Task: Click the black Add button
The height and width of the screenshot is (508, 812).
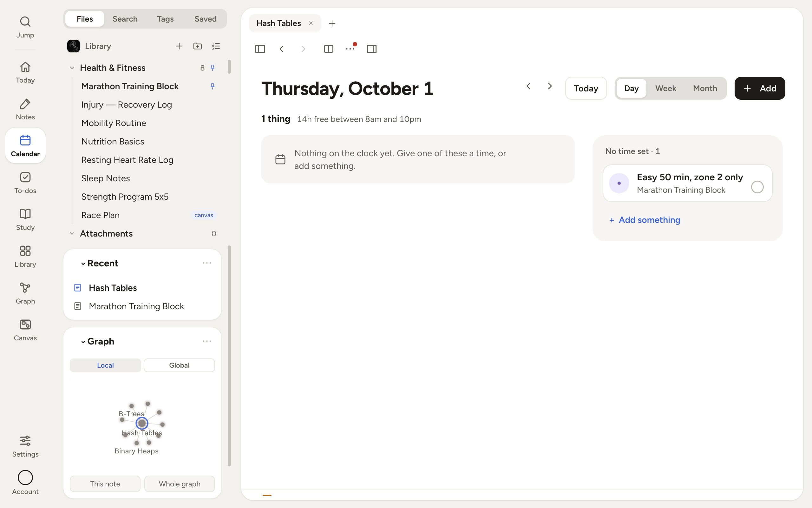Action: [760, 88]
